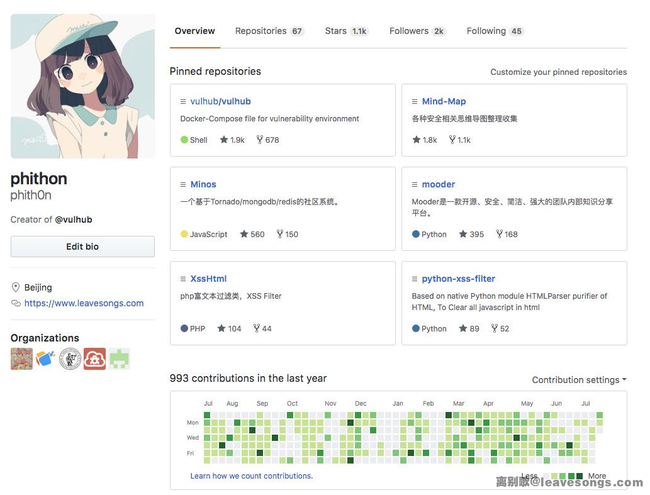
Task: Click the fork icon on Minos repository
Action: (x=279, y=234)
